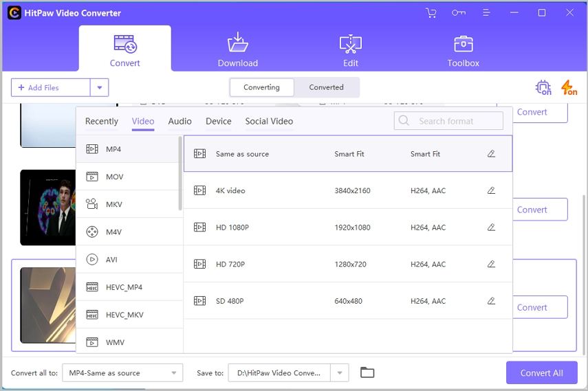Viewport: 588px width, 391px height.
Task: Select the HD 1080P preset
Action: pyautogui.click(x=348, y=227)
